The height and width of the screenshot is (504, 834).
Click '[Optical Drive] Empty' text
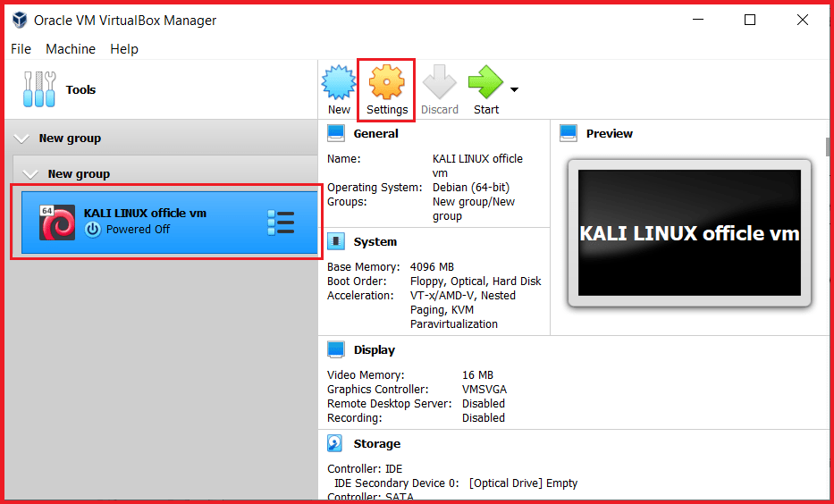(x=523, y=483)
